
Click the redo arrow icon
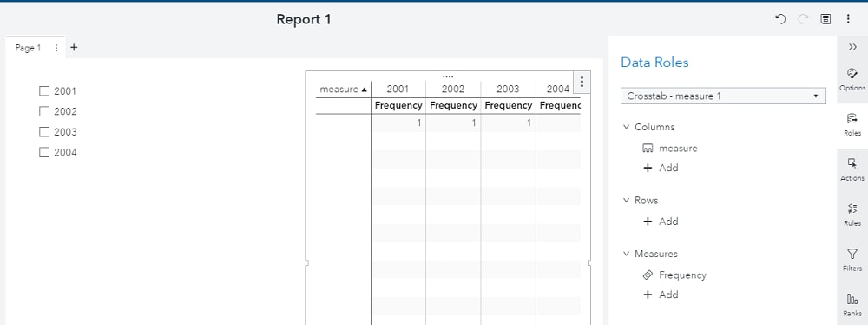803,19
